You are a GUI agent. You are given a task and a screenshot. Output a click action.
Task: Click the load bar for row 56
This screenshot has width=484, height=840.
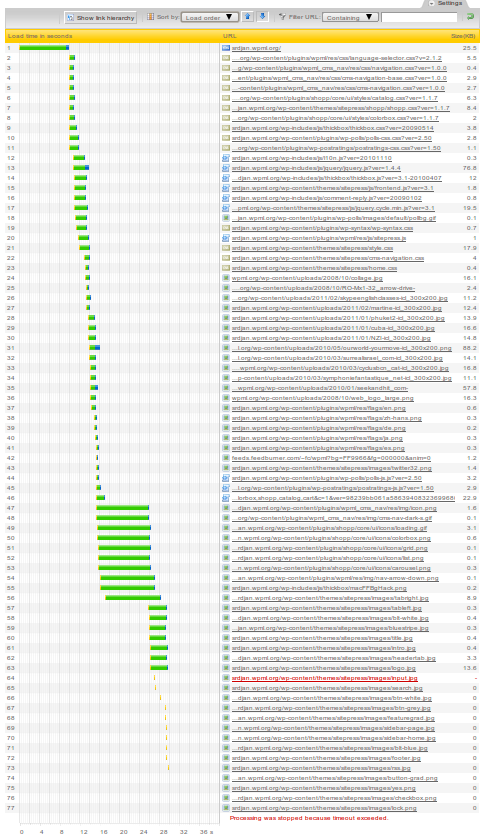coord(133,598)
